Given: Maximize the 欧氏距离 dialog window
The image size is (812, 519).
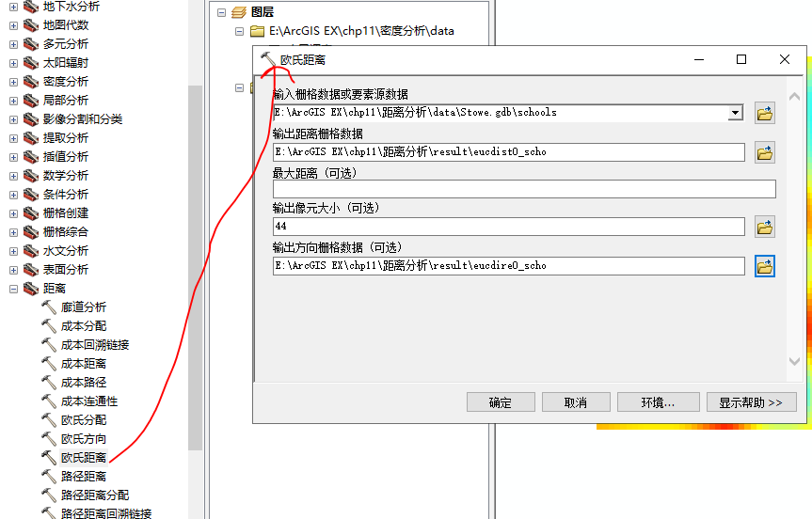Looking at the screenshot, I should click(x=741, y=59).
